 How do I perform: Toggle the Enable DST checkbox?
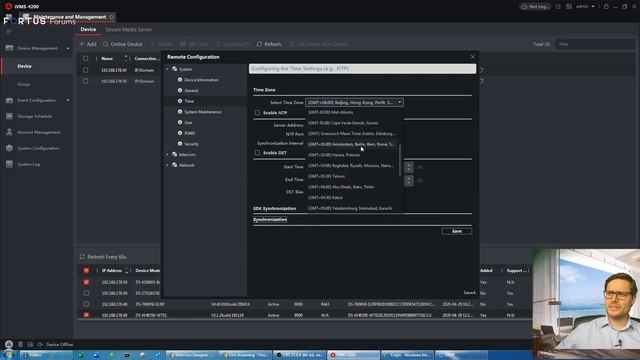coord(257,153)
